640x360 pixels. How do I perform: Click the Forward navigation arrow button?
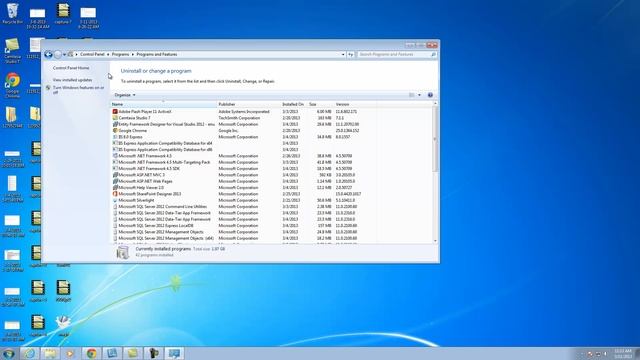tap(58, 54)
